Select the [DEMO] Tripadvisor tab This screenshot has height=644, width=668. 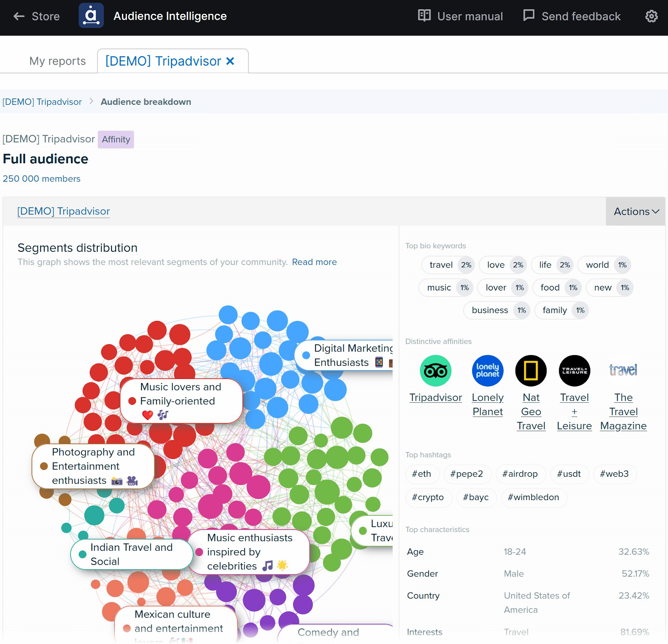click(x=163, y=61)
